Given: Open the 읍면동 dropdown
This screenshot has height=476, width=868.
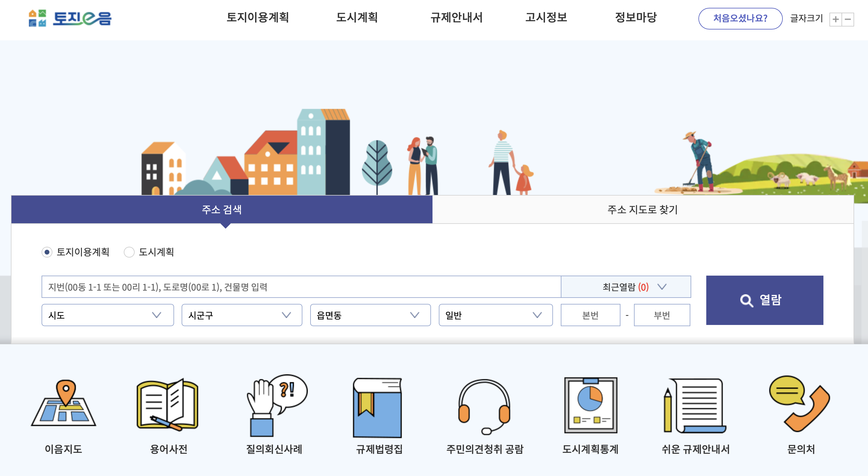Looking at the screenshot, I should point(370,315).
